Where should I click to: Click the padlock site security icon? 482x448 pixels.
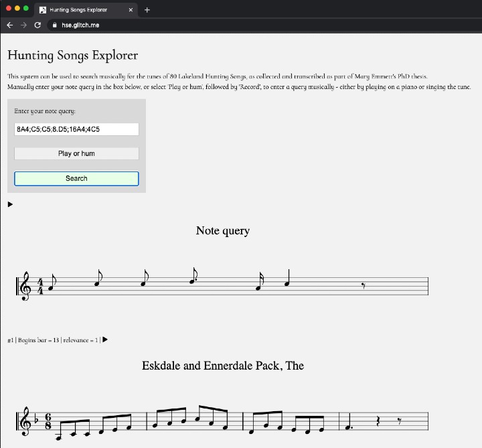(54, 25)
